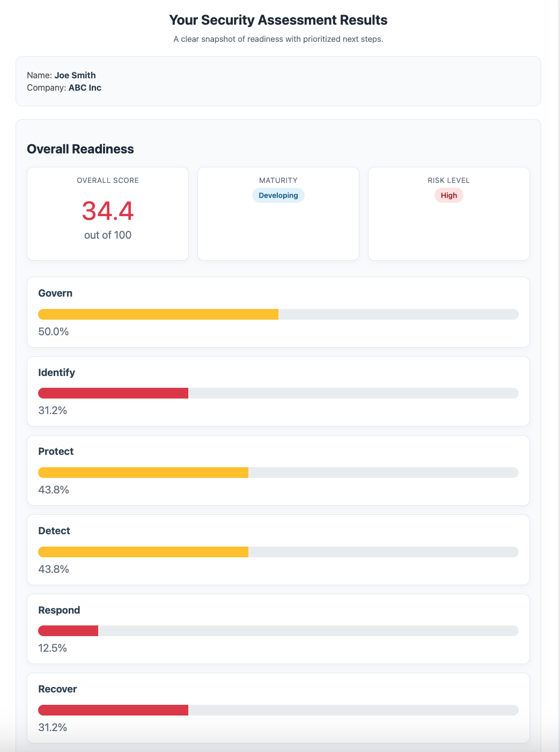Click the Recover category title
560x752 pixels.
tap(57, 689)
